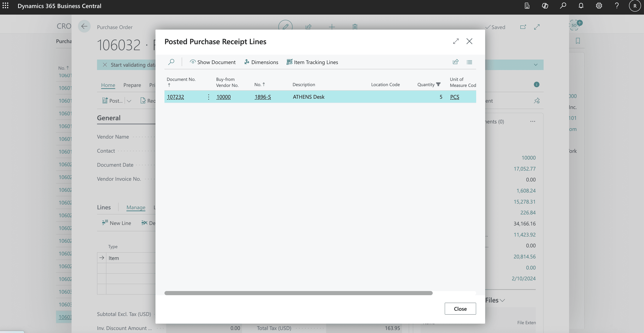Click the info icon in the factbox pane

point(536,84)
